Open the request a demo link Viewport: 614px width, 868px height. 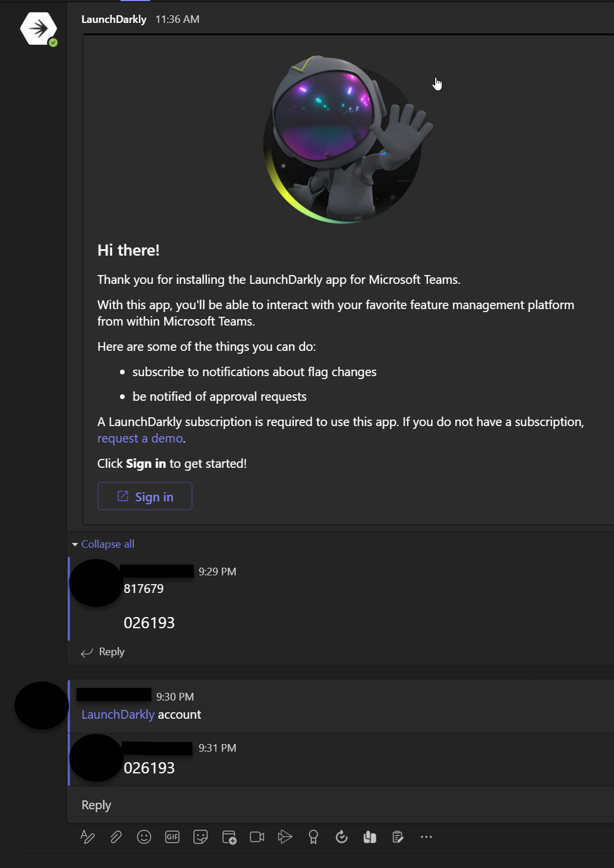[x=140, y=438]
